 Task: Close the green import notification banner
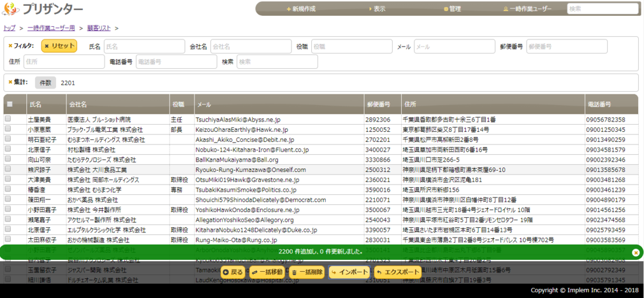635,253
